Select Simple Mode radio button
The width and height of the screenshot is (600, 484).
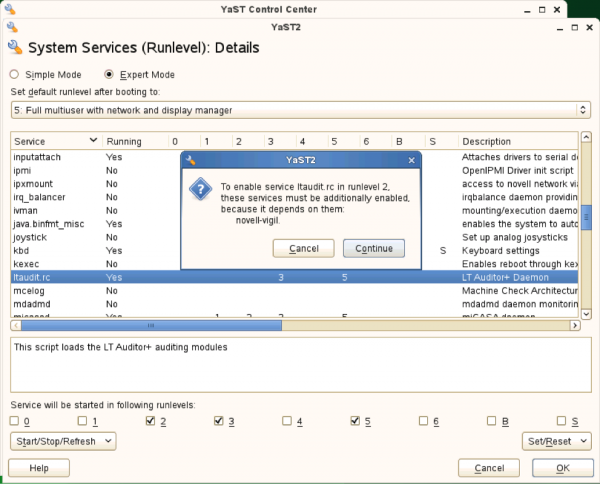point(14,74)
